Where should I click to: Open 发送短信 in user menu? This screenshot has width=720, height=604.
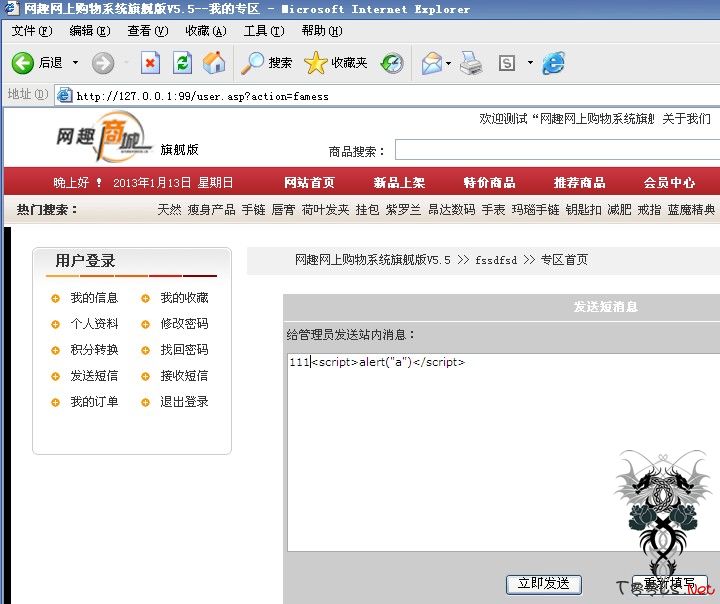point(95,376)
